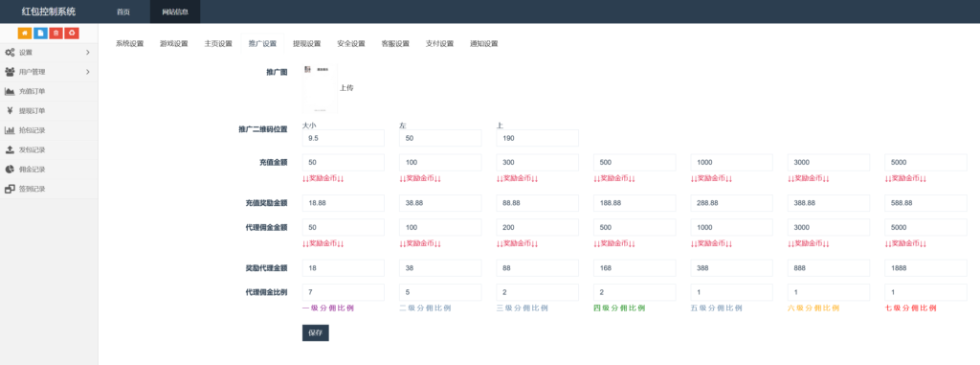Switch to the 支付设置 tab
Viewport: 980px width, 365px height.
[439, 44]
